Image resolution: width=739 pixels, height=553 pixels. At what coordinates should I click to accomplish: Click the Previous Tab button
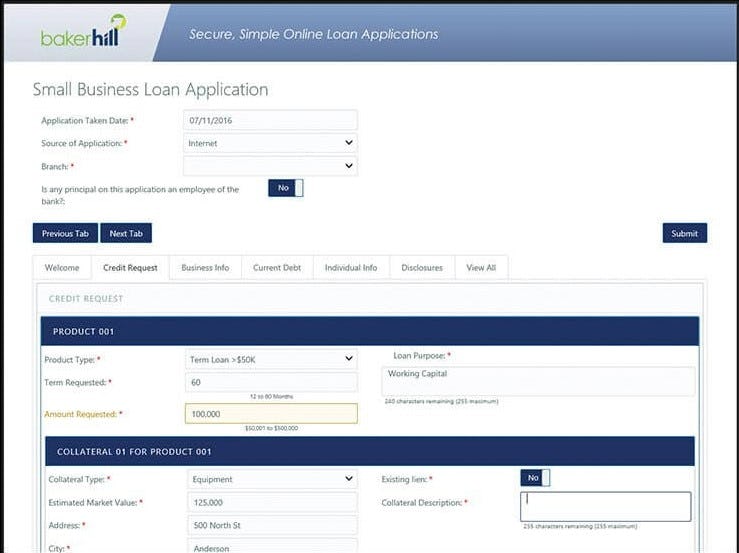tap(65, 233)
